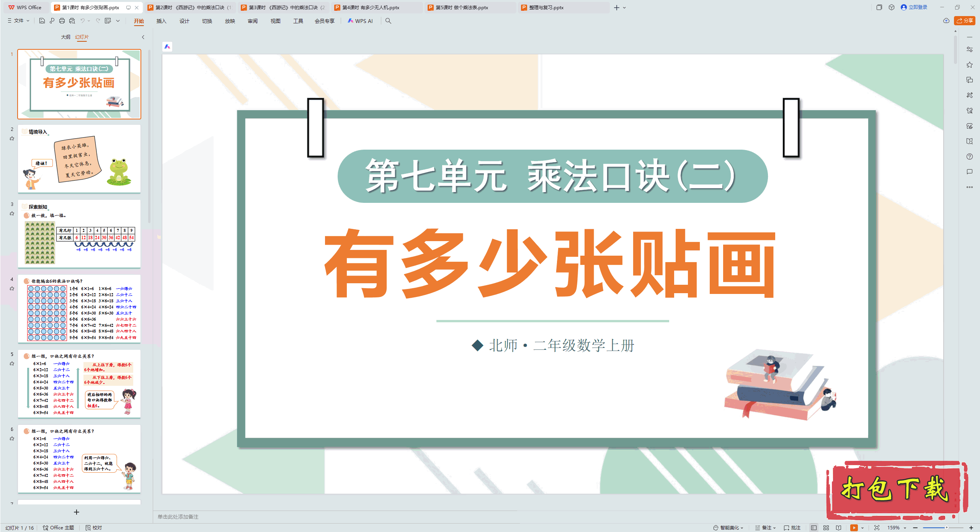This screenshot has height=532, width=980.
Task: Click the WPS AI floating icon above slide
Action: pos(167,47)
